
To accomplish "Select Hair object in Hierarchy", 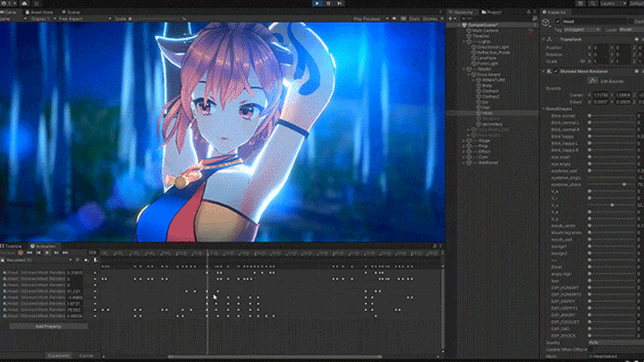I will click(x=487, y=107).
